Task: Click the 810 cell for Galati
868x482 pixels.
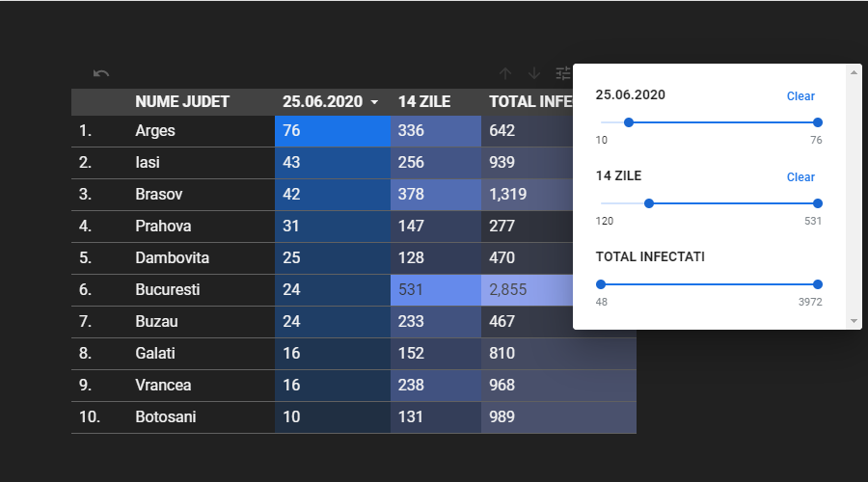Action: click(558, 354)
